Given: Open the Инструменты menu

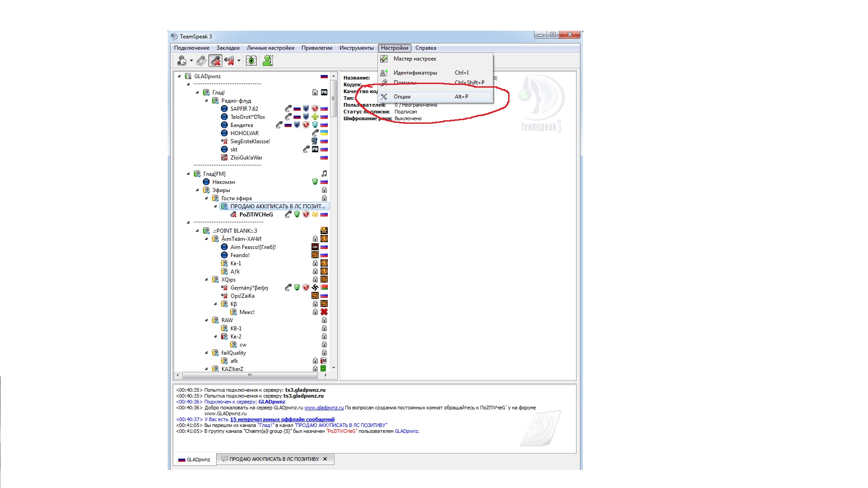Looking at the screenshot, I should [356, 48].
